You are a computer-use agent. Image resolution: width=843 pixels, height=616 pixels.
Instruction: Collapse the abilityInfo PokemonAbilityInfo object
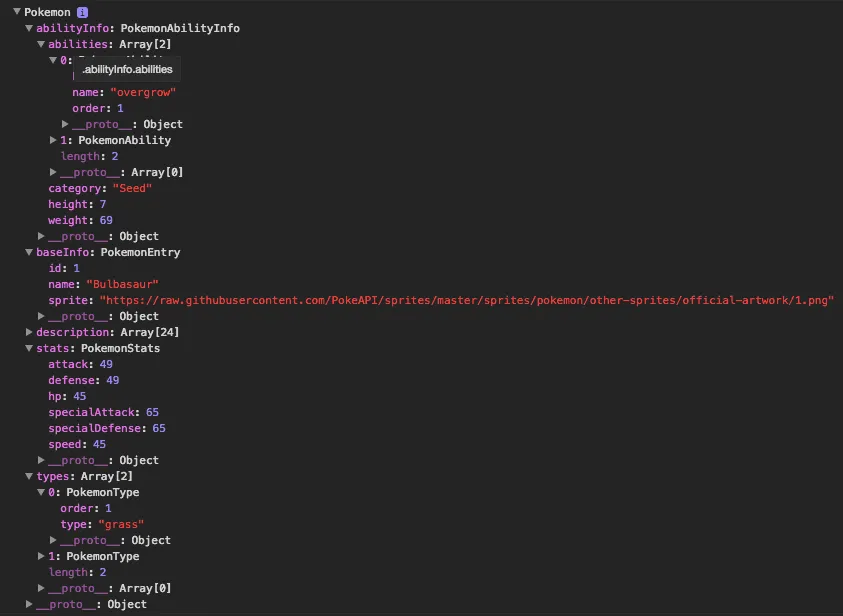click(x=29, y=28)
